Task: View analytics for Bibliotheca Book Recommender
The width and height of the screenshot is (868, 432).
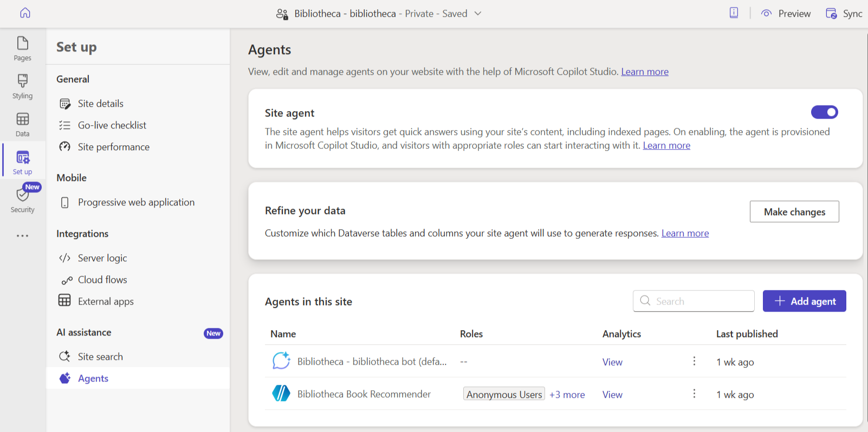Action: coord(612,395)
